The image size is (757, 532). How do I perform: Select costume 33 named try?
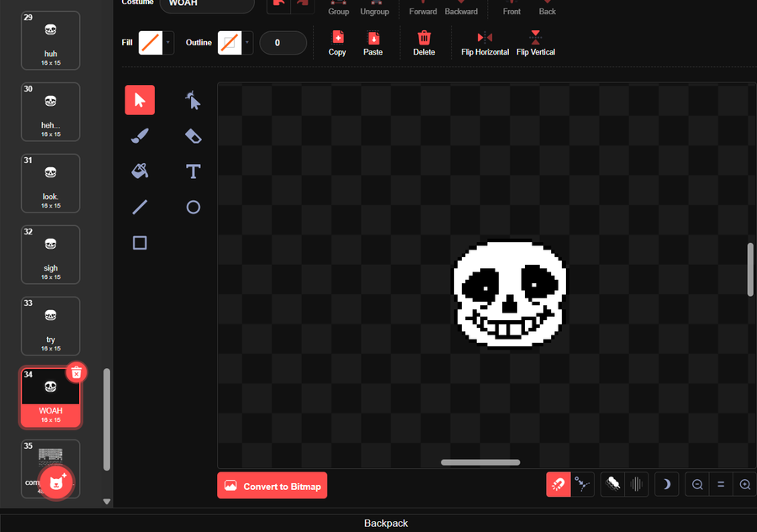coord(50,326)
